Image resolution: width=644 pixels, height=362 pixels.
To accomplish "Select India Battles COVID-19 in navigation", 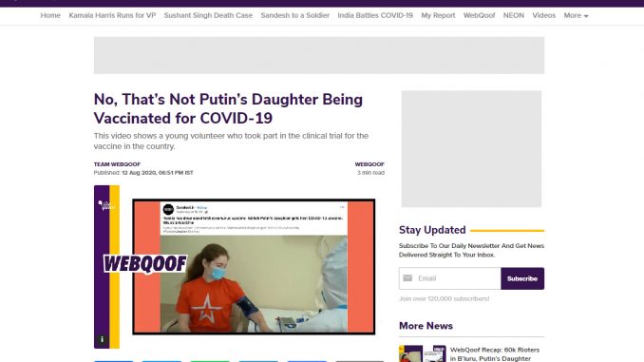I will point(375,15).
